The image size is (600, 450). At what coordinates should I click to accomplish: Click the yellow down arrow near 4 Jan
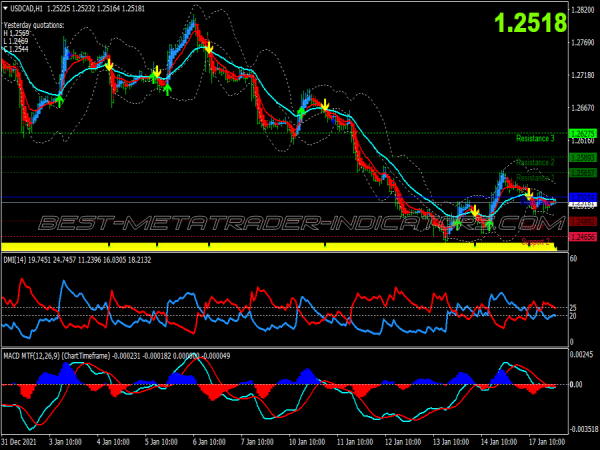[x=110, y=66]
